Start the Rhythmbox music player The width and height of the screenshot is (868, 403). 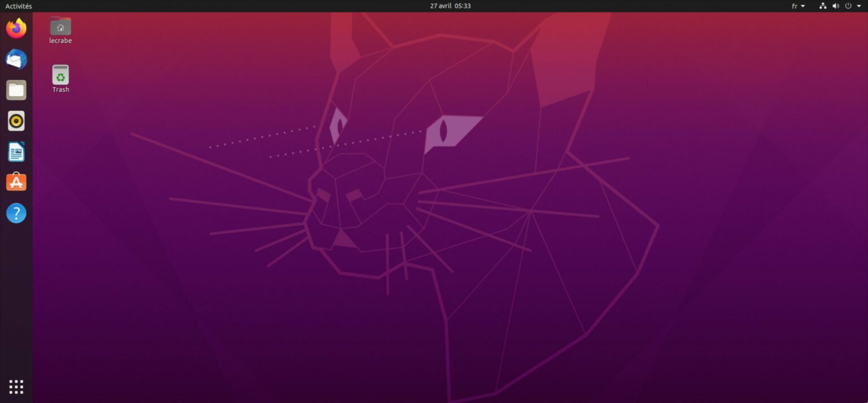[16, 120]
